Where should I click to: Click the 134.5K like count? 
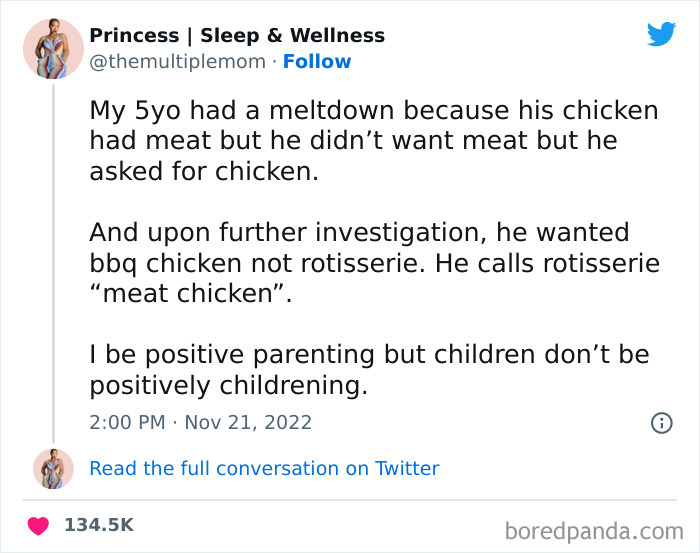pos(99,524)
